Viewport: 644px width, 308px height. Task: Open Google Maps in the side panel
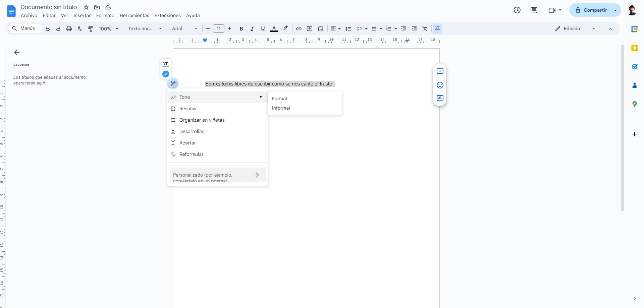click(x=635, y=104)
